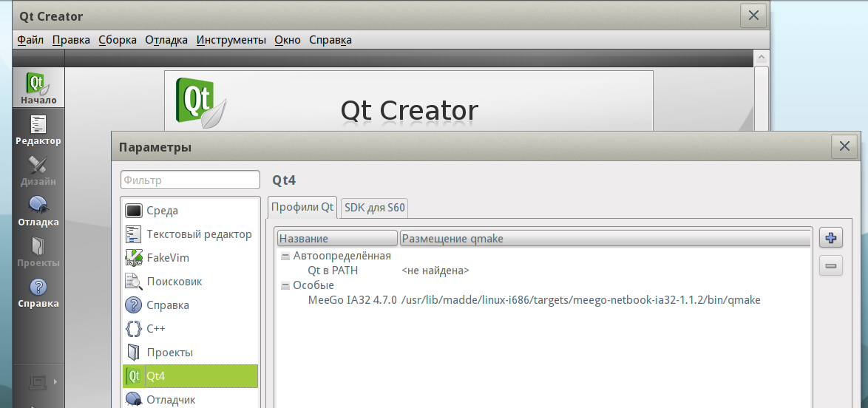Viewport: 868px width, 408px height.
Task: Open Отладка mode in left sidebar
Action: click(38, 211)
